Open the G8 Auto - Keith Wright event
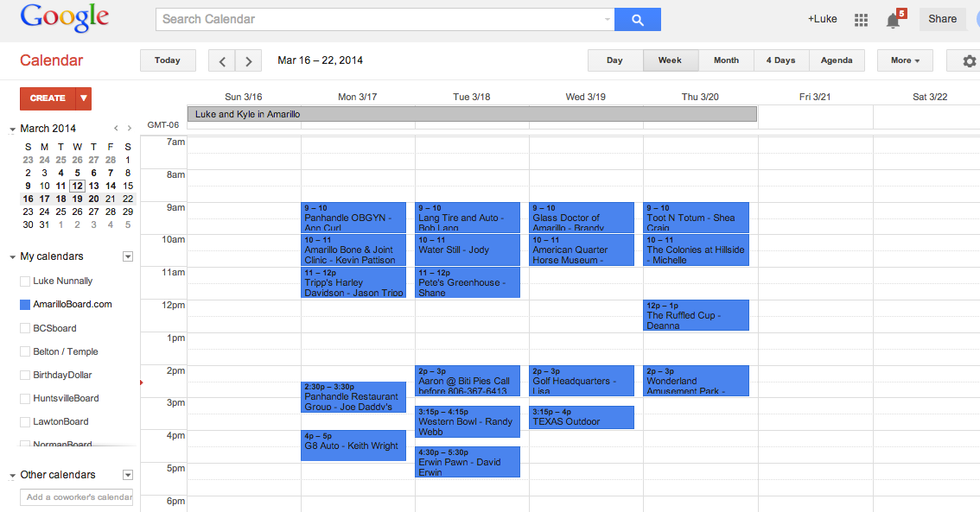The width and height of the screenshot is (980, 512). pyautogui.click(x=353, y=446)
